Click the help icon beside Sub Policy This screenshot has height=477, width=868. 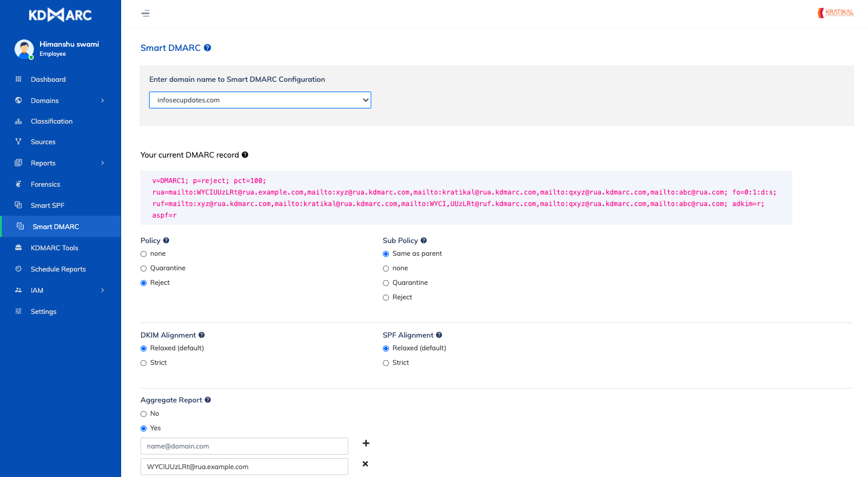click(x=423, y=241)
